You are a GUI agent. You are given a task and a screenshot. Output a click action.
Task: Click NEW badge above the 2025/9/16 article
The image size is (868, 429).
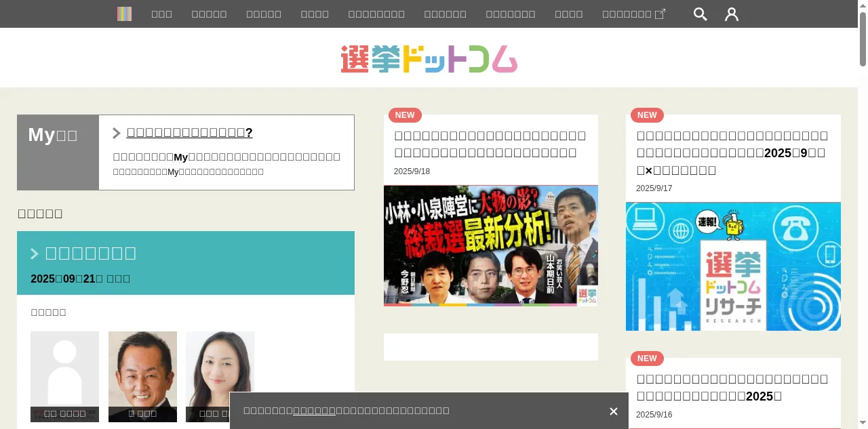(x=647, y=359)
